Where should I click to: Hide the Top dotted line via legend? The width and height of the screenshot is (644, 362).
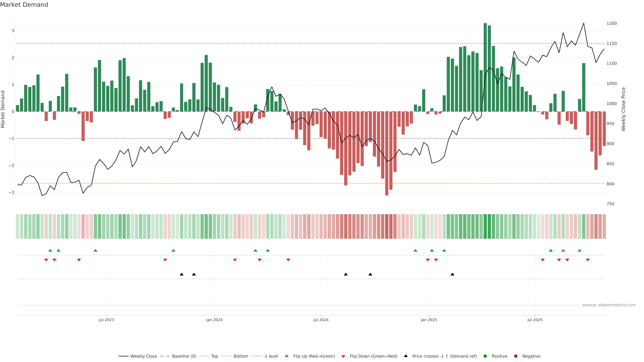point(214,356)
